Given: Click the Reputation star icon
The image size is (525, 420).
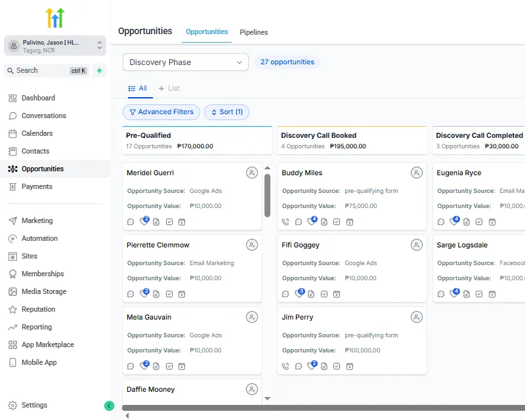Looking at the screenshot, I should click(12, 310).
